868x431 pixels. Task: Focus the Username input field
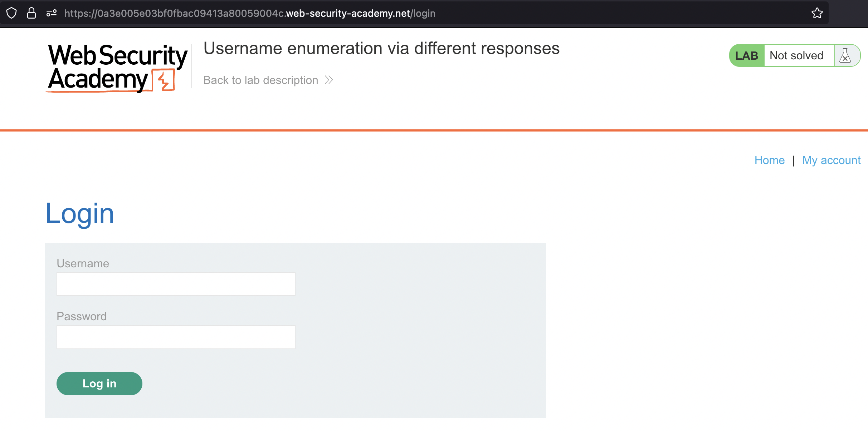coord(176,284)
